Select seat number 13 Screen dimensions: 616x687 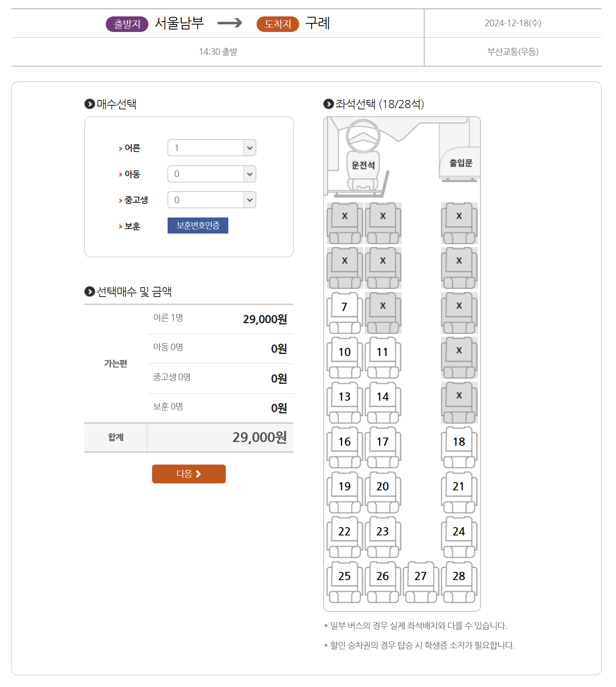click(x=345, y=402)
